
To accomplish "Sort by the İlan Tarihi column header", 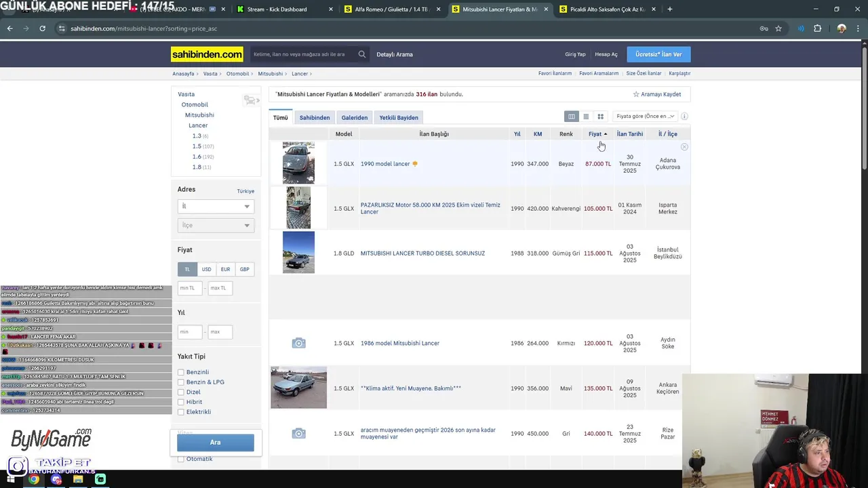I will click(x=630, y=134).
